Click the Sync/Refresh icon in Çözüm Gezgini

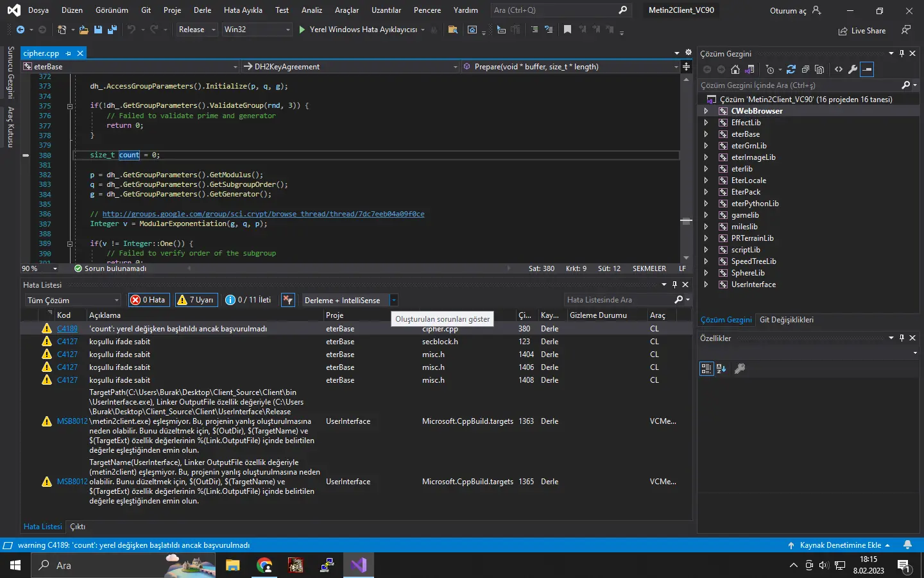791,69
